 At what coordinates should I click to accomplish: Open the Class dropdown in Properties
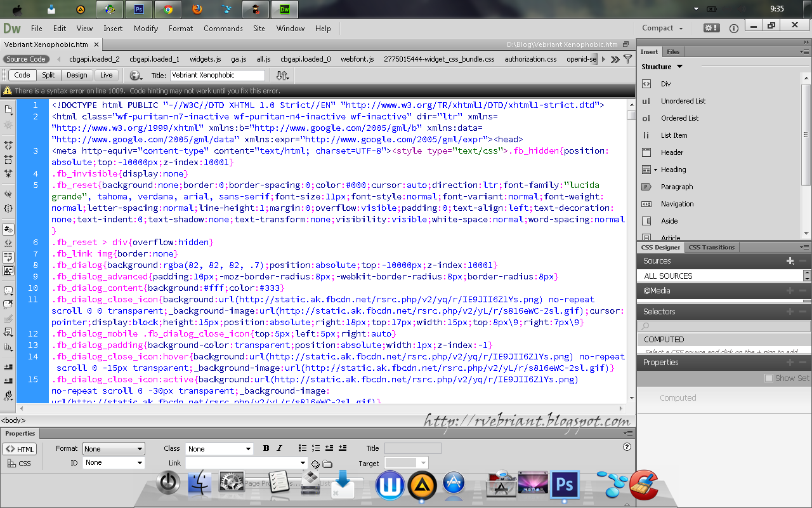[219, 449]
